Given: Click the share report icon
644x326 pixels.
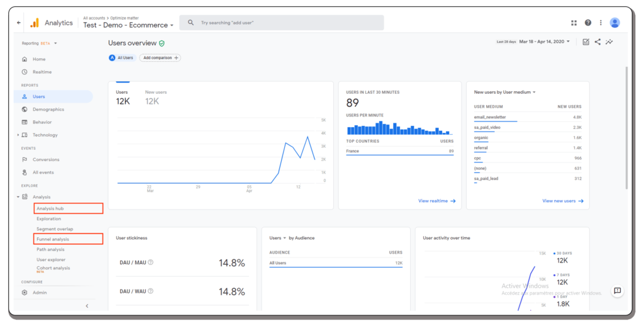Looking at the screenshot, I should tap(597, 42).
